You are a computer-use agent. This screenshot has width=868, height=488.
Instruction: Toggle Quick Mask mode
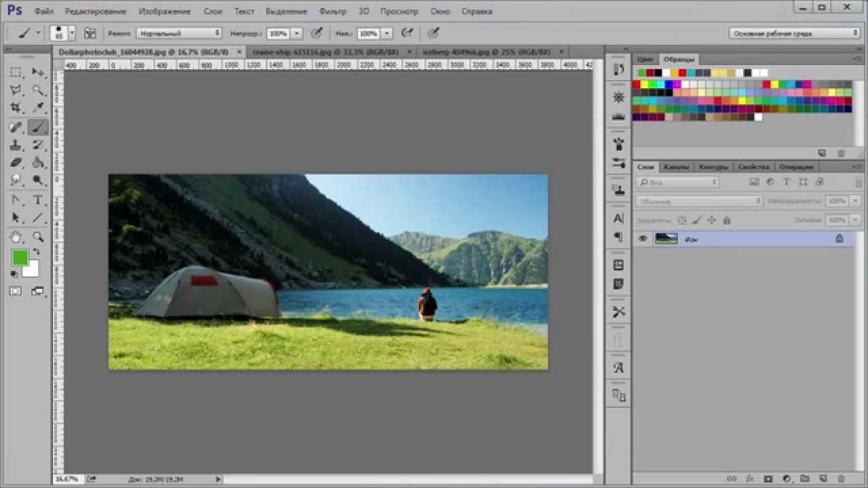[x=16, y=291]
